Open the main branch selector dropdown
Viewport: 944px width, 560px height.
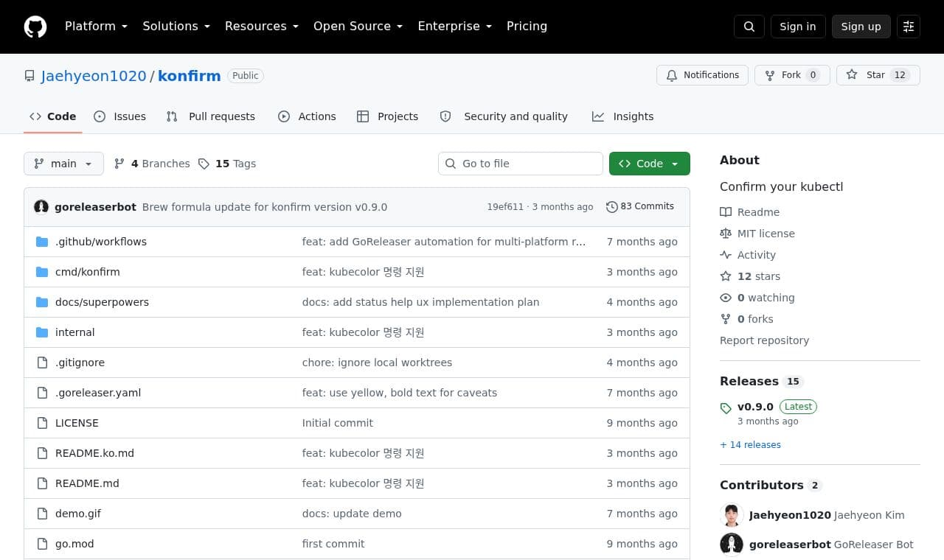63,164
